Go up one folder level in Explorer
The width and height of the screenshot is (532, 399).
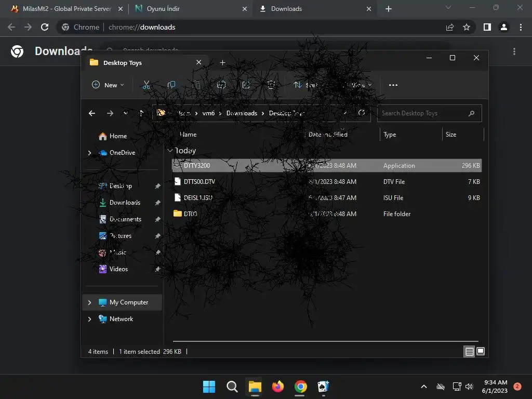click(141, 113)
